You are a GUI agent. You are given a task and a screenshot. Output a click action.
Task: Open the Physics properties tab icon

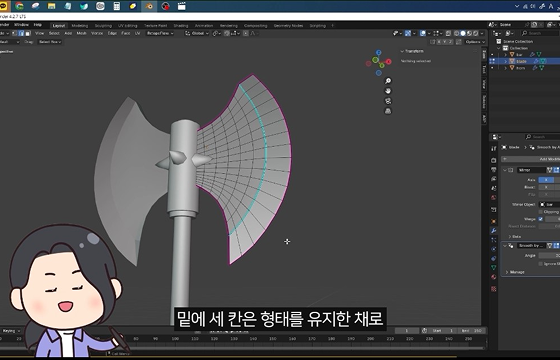tap(494, 249)
